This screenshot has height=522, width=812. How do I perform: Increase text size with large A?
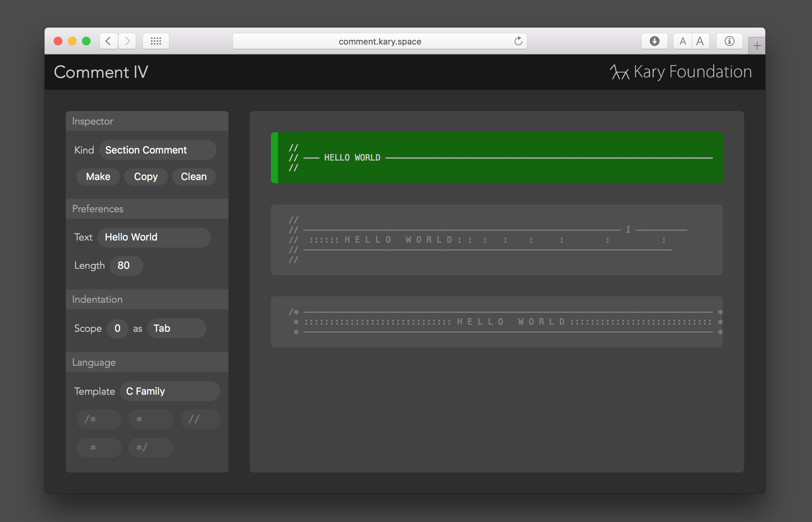(x=700, y=41)
